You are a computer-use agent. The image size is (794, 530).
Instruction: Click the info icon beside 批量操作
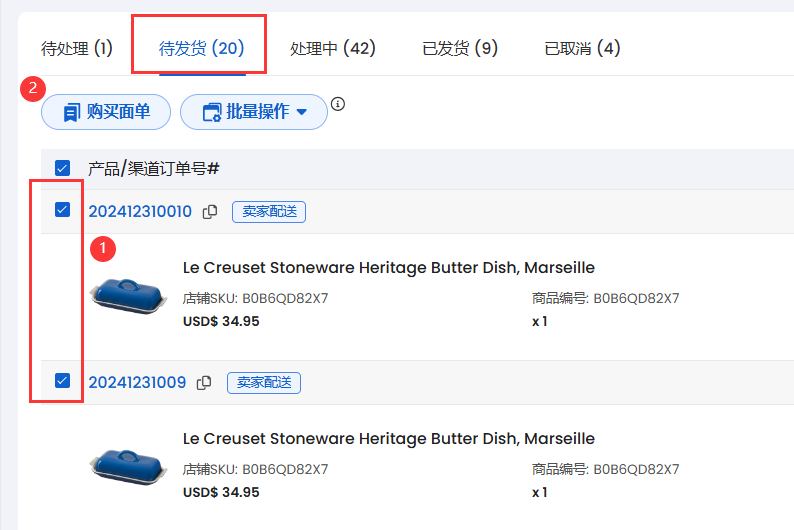pos(338,104)
